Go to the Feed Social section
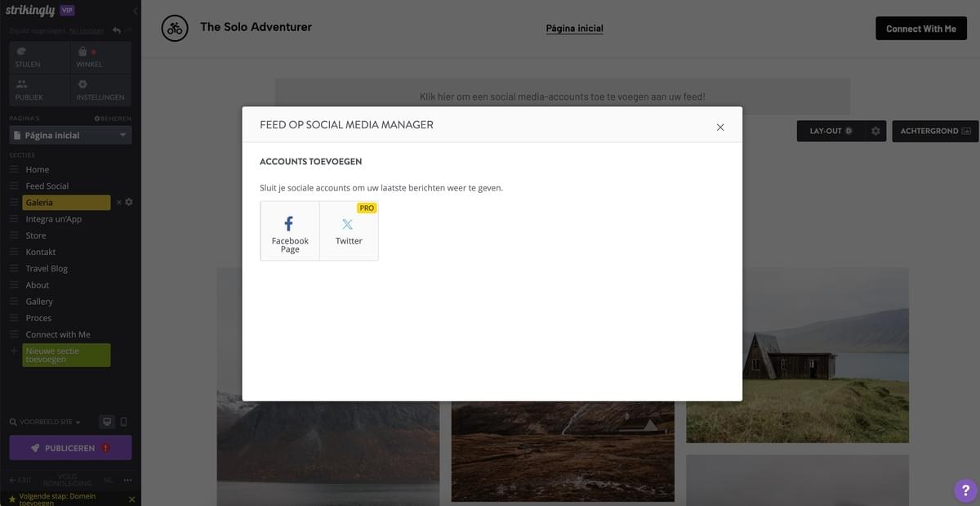Screen dimensions: 980x506 pos(47,186)
